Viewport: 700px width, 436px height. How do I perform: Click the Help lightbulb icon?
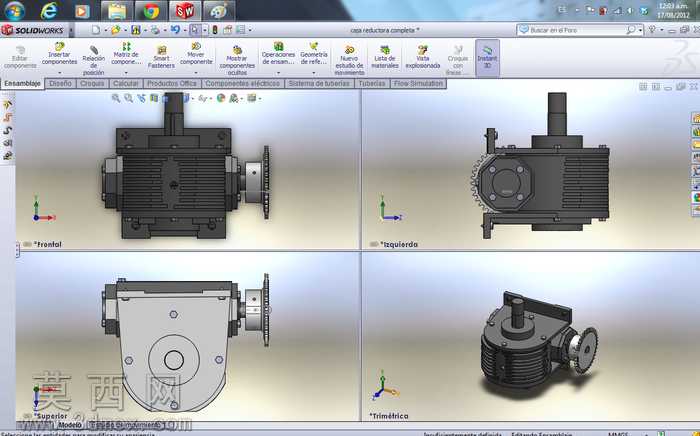652,29
